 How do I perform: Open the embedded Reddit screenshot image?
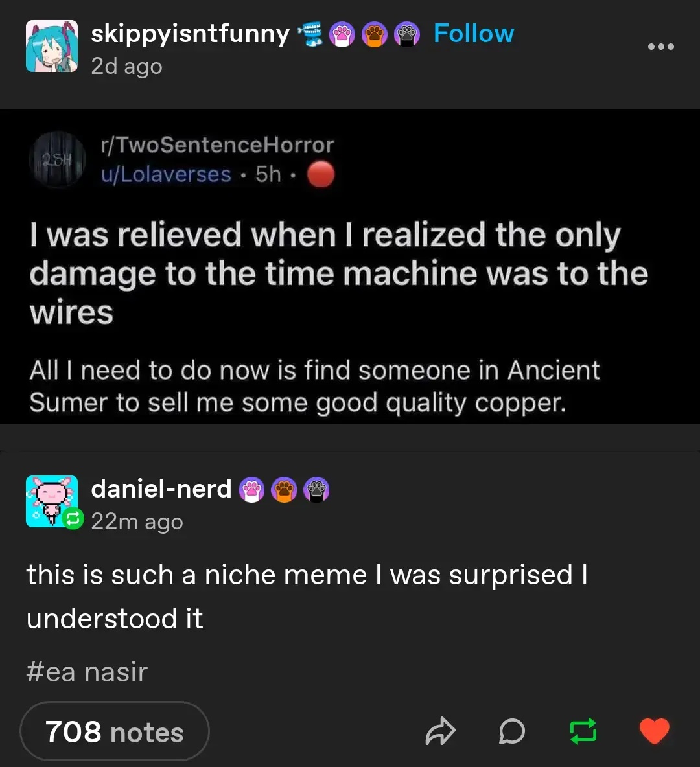coord(350,267)
